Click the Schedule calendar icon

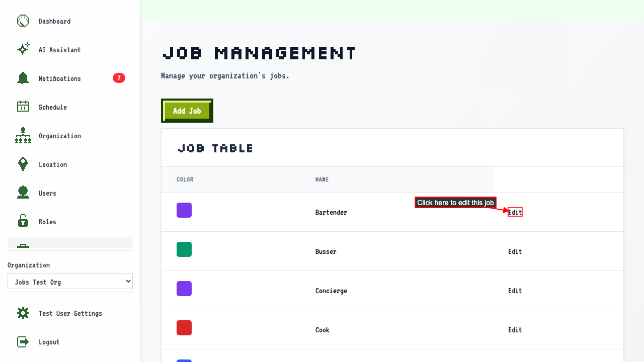23,107
